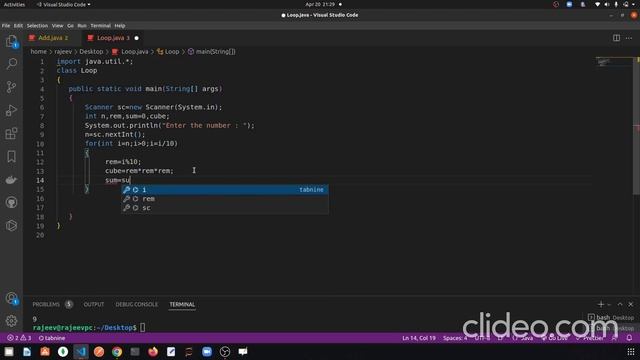640x360 pixels.
Task: Select the TERMINAL panel tab
Action: click(182, 304)
